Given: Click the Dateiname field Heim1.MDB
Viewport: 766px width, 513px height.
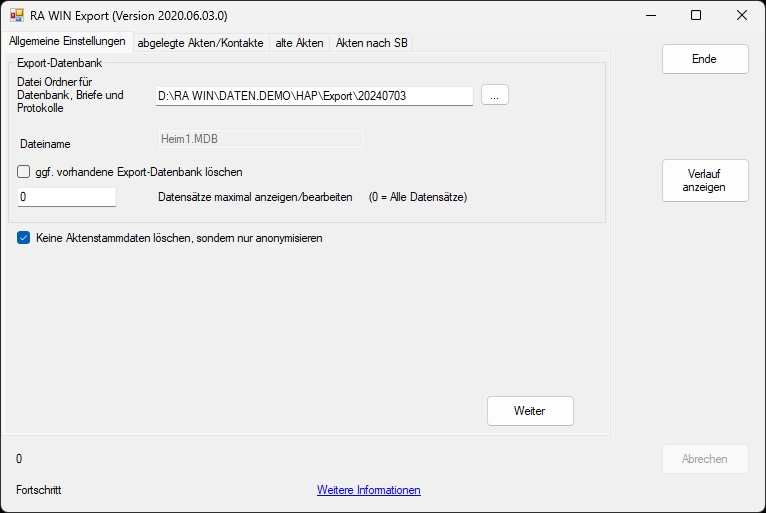Looking at the screenshot, I should [261, 139].
